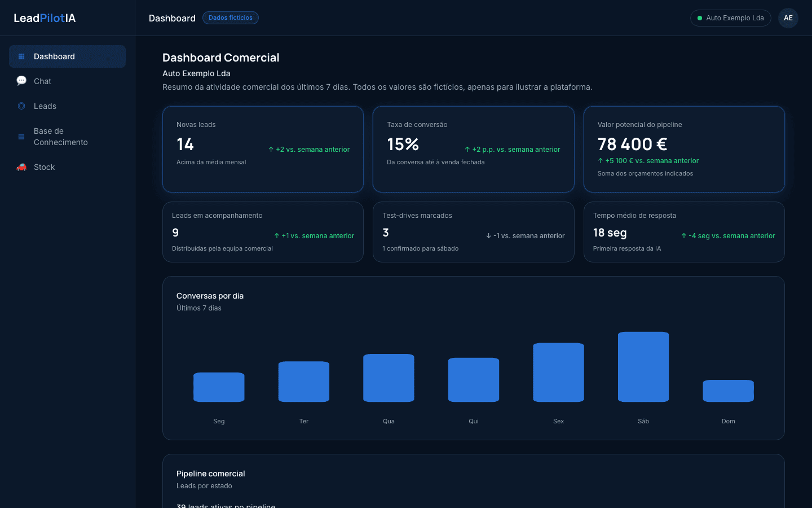Viewport: 812px width, 508px height.
Task: Click the up arrow beside +5 100 €
Action: tap(601, 161)
